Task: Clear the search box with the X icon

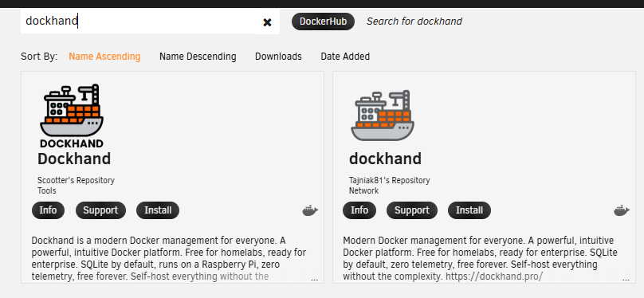Action: (267, 22)
